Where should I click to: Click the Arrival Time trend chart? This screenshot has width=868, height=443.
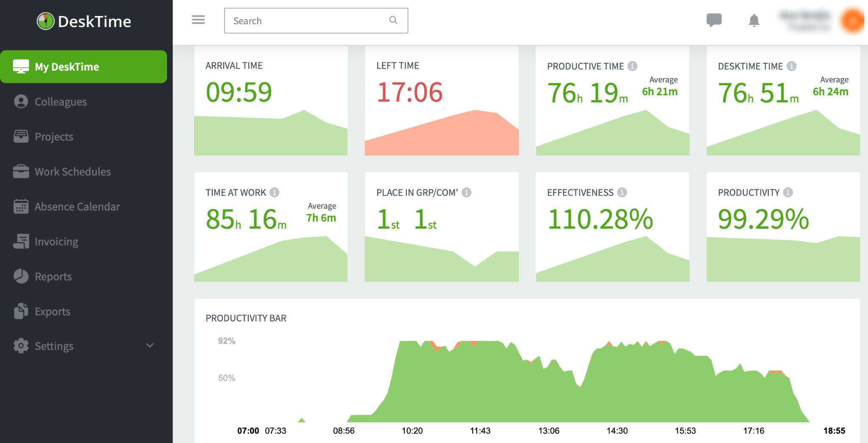(271, 133)
